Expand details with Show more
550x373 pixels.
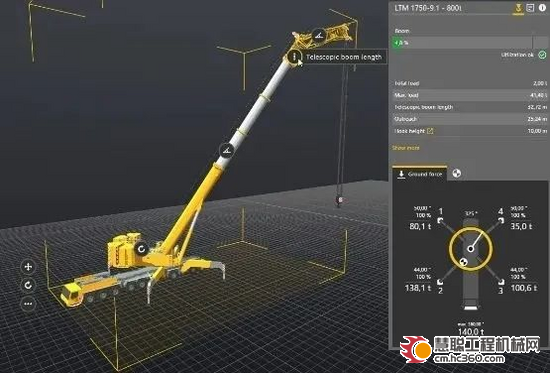[x=405, y=148]
